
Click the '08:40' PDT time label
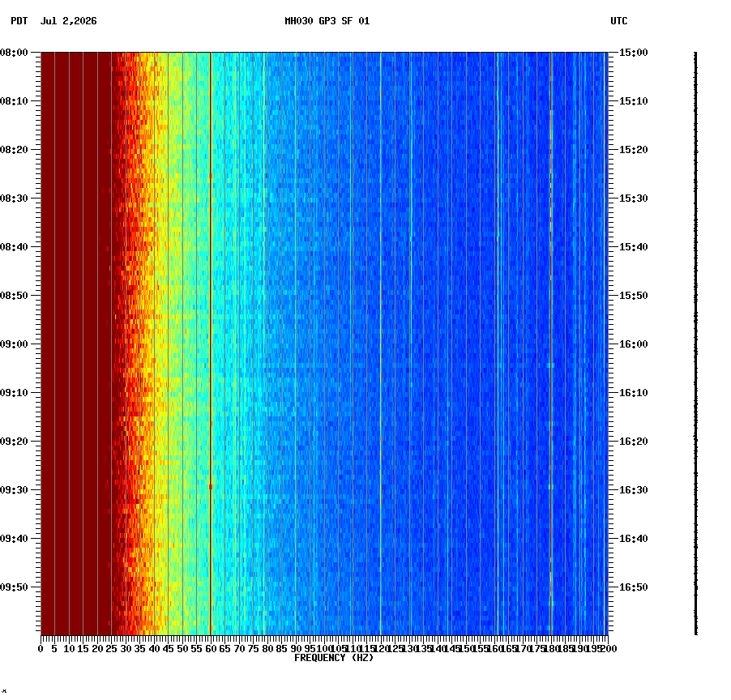(14, 246)
